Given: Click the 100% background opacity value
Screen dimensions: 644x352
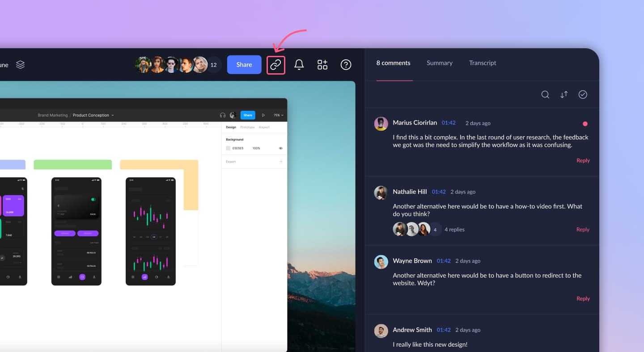Looking at the screenshot, I should (x=256, y=148).
